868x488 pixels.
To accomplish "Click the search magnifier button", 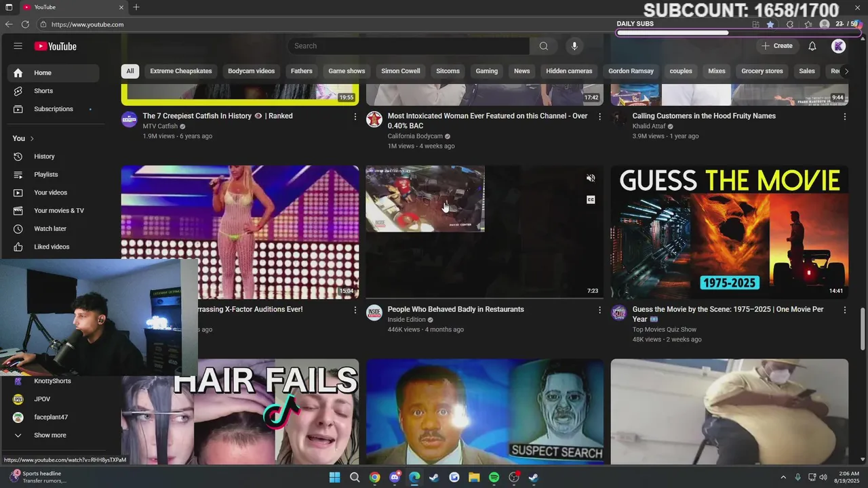I will tap(543, 46).
